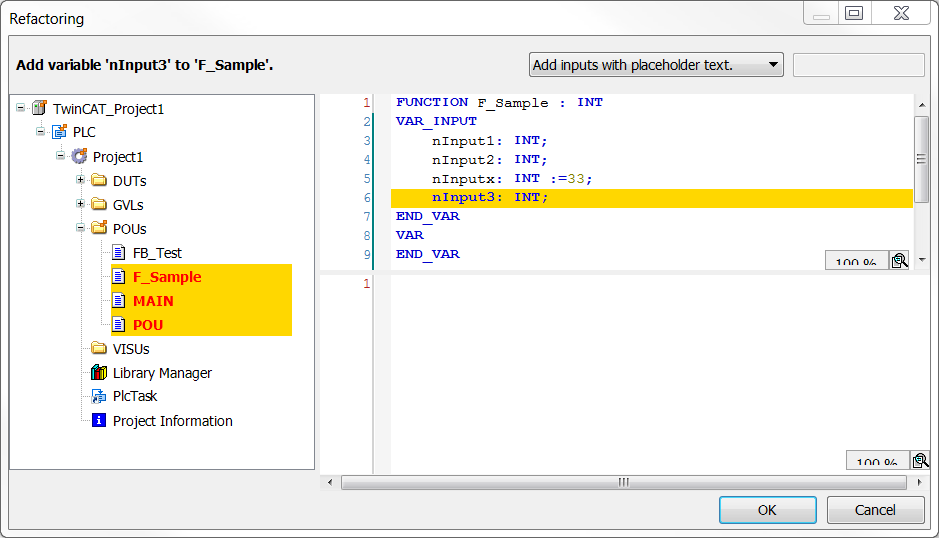Click the F_Sample document icon
This screenshot has height=538, width=939.
(119, 276)
